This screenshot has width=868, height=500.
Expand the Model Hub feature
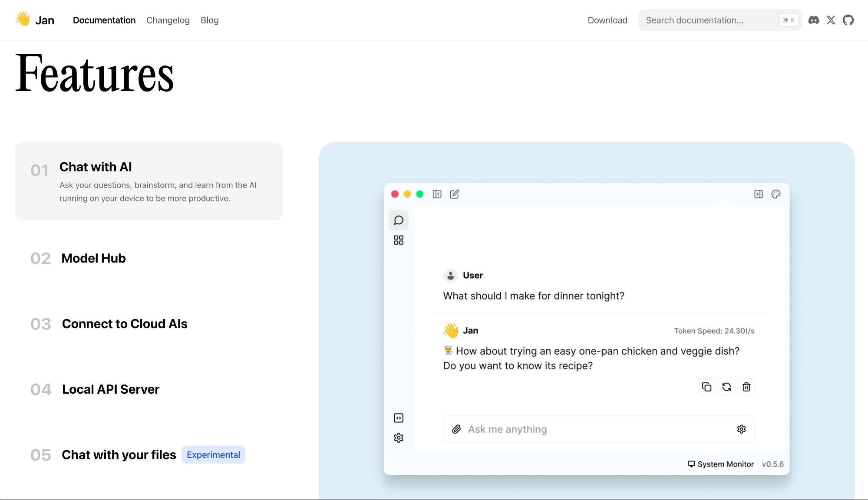click(93, 258)
